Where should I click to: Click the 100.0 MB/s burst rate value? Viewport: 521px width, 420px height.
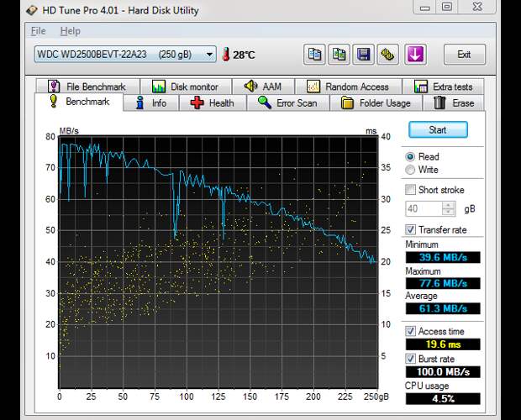coord(443,372)
